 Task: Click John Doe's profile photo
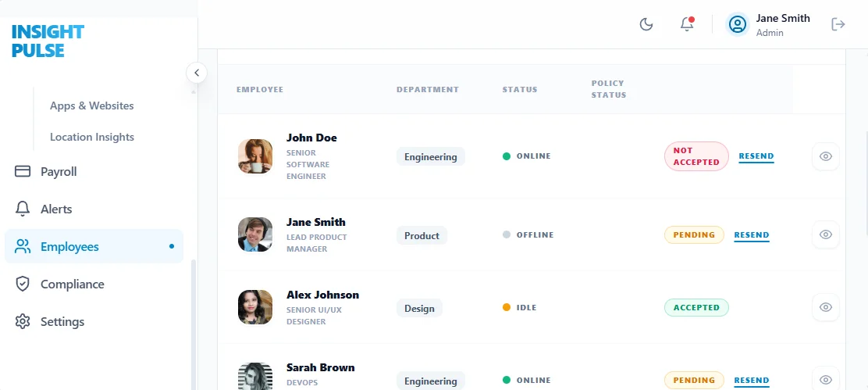(255, 156)
